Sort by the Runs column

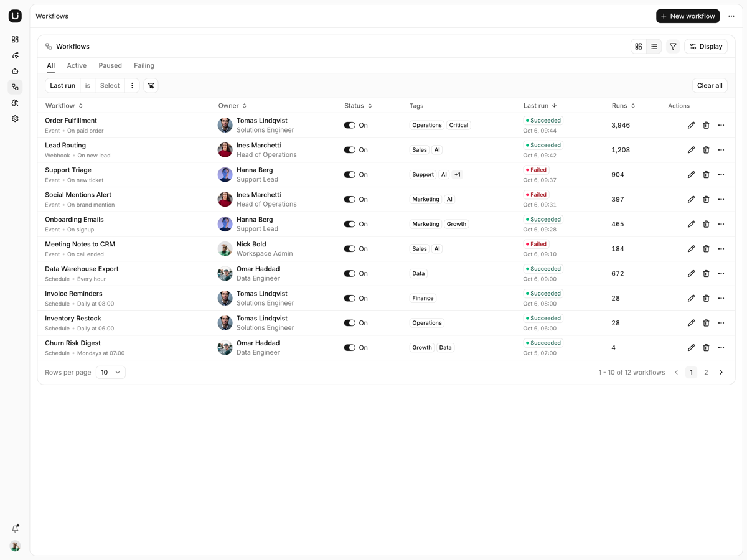(x=624, y=106)
